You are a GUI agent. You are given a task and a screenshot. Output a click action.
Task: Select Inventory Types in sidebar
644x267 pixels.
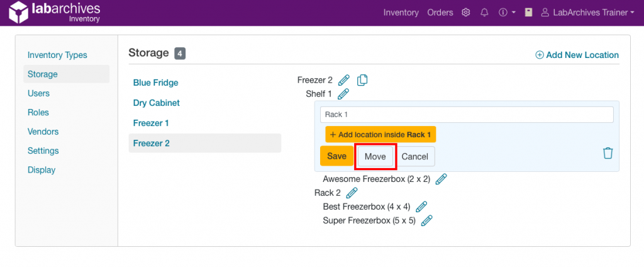[x=57, y=55]
